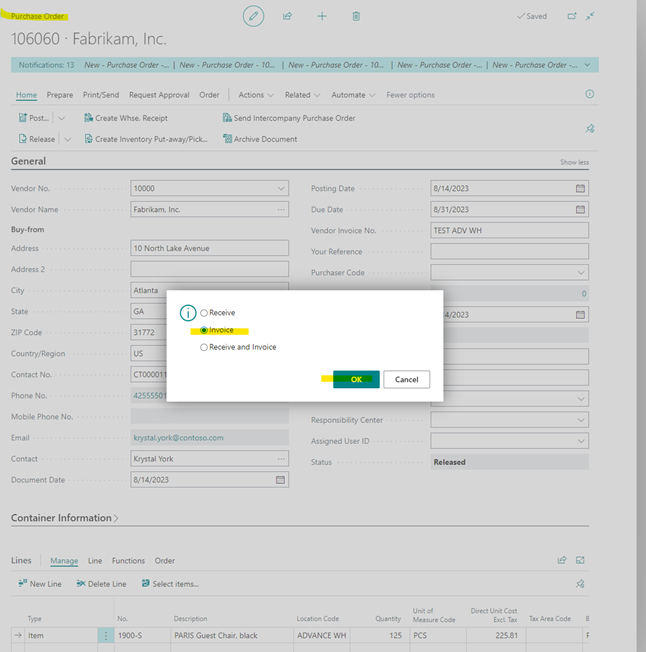
Task: Open row options for the Item line
Action: coord(106,635)
